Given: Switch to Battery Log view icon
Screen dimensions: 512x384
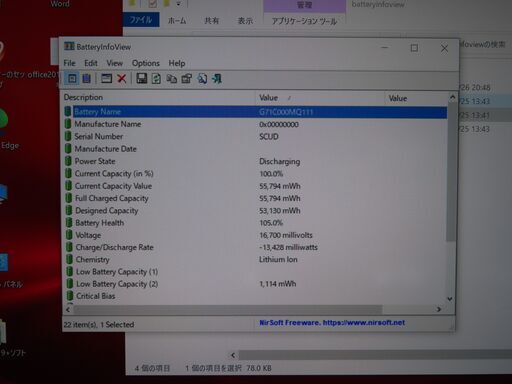Looking at the screenshot, I should click(x=87, y=79).
